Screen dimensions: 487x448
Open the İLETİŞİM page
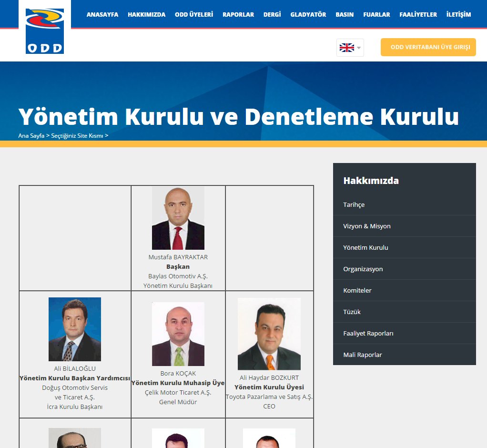click(x=458, y=15)
